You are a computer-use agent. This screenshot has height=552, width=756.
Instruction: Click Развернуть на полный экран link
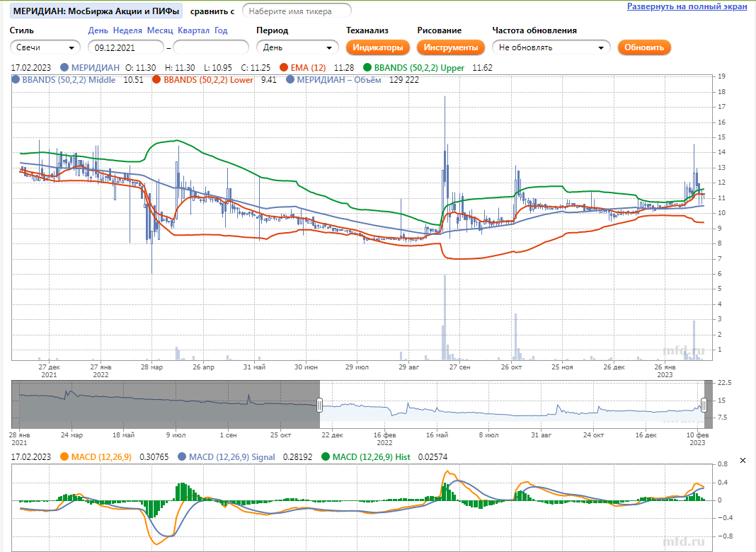point(687,6)
